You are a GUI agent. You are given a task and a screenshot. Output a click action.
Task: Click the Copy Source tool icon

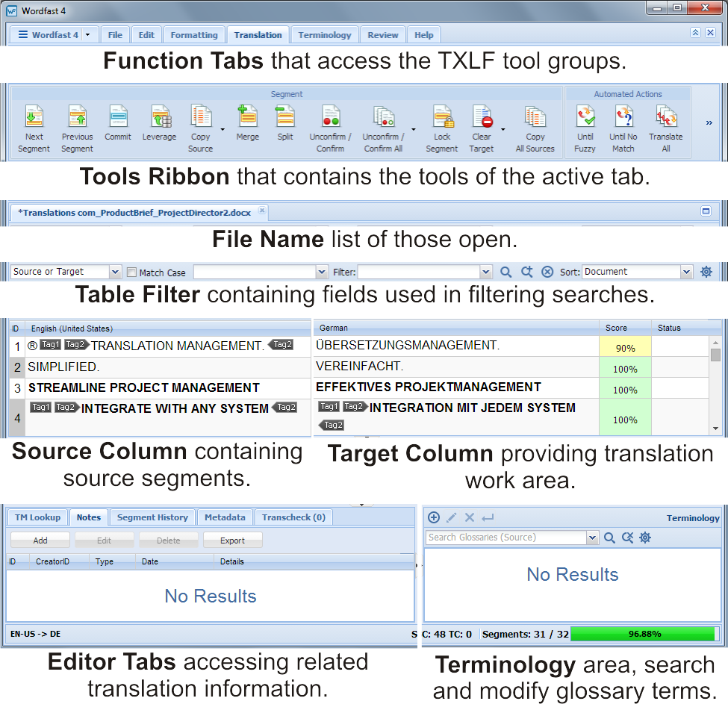point(201,116)
